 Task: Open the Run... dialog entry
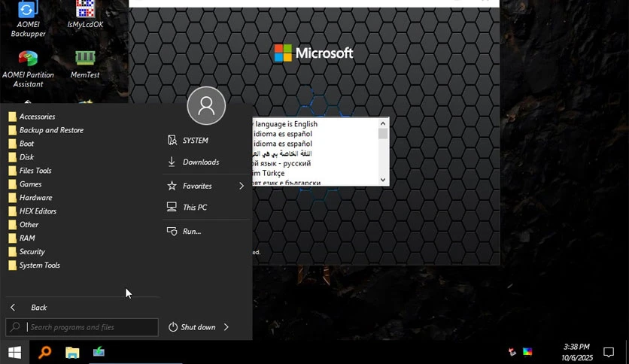(184, 232)
